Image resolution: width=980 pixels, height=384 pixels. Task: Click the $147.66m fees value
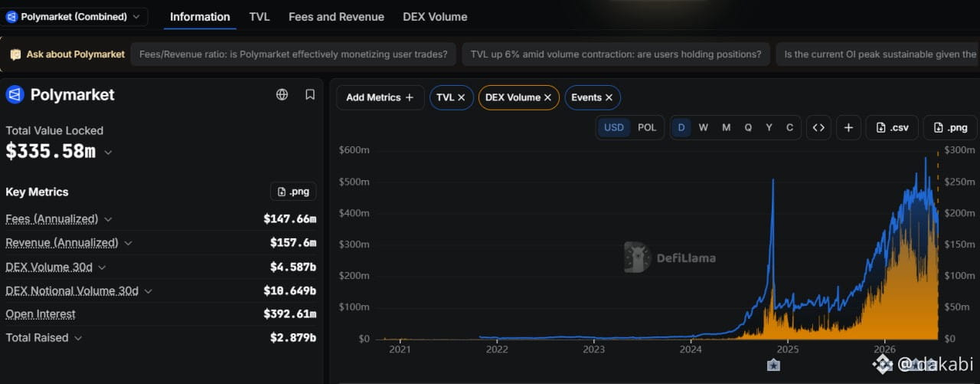pos(289,219)
